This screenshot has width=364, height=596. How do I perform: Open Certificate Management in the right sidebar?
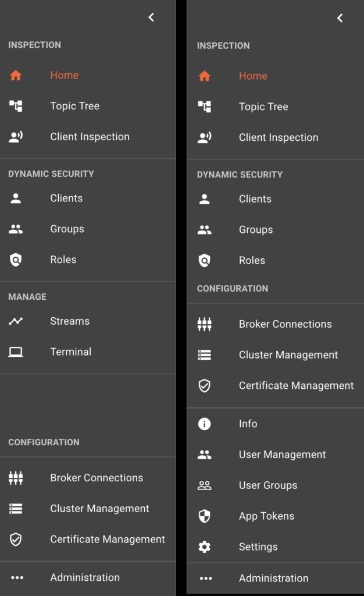coord(296,386)
